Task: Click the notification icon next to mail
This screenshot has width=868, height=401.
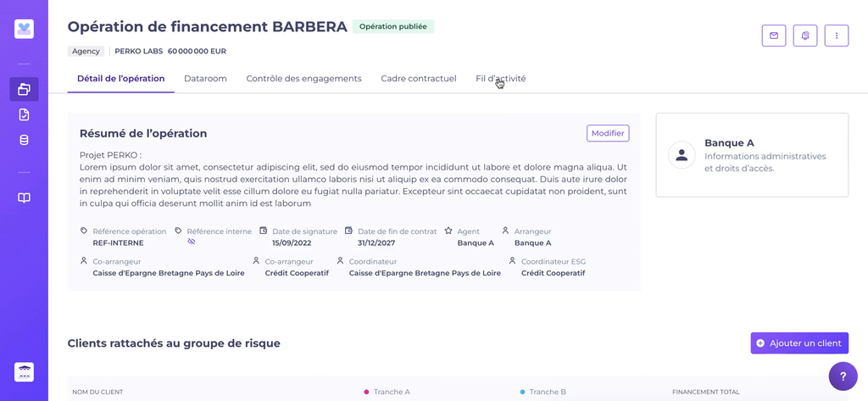Action: 805,36
